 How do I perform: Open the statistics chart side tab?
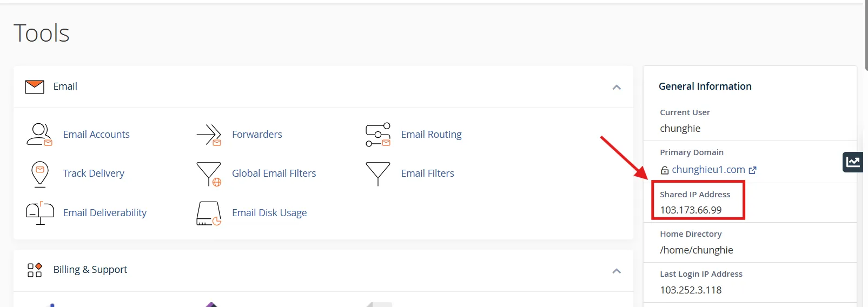[x=853, y=162]
